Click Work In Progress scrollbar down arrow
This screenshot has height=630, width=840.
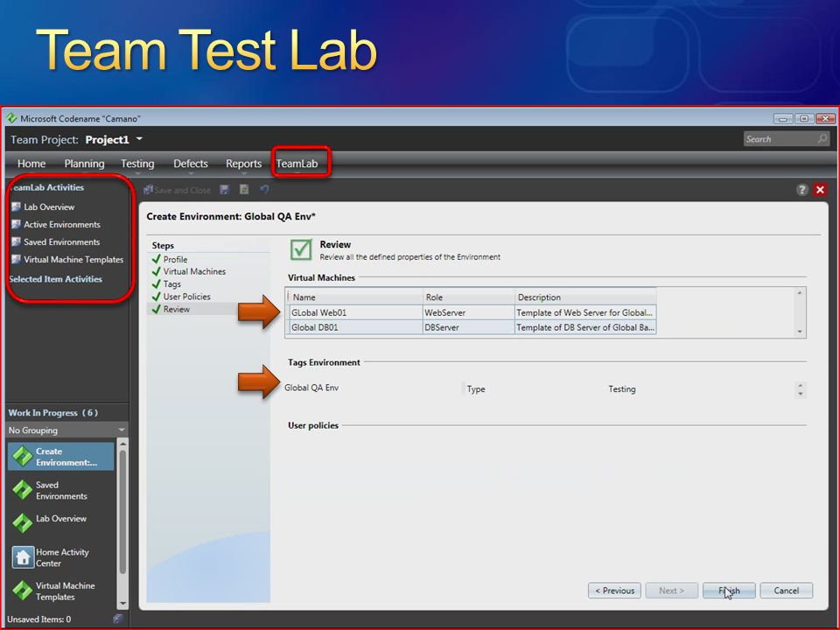point(122,603)
